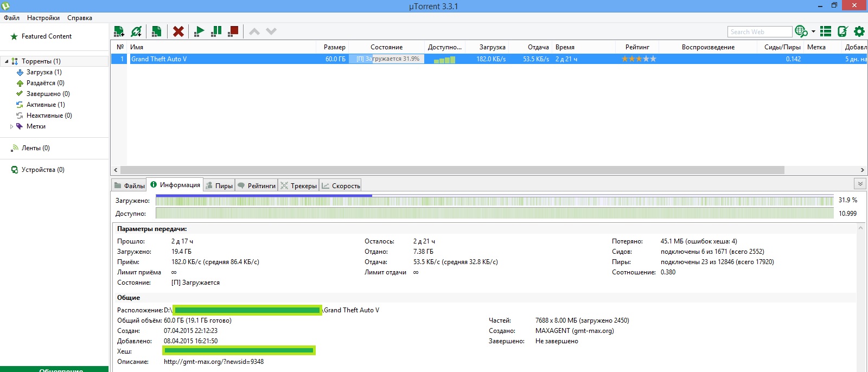Sort by the Воспроизведение column header
The image size is (868, 372).
pyautogui.click(x=708, y=47)
